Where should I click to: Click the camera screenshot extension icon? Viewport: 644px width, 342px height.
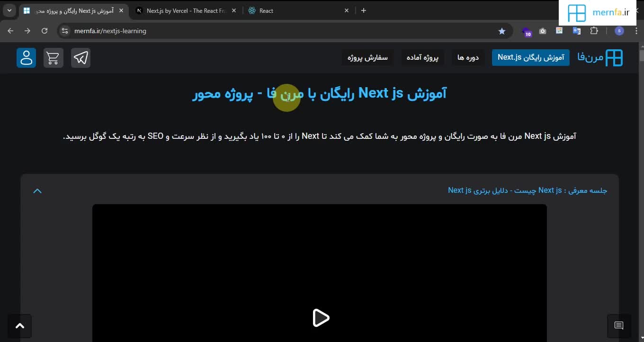coord(543,31)
